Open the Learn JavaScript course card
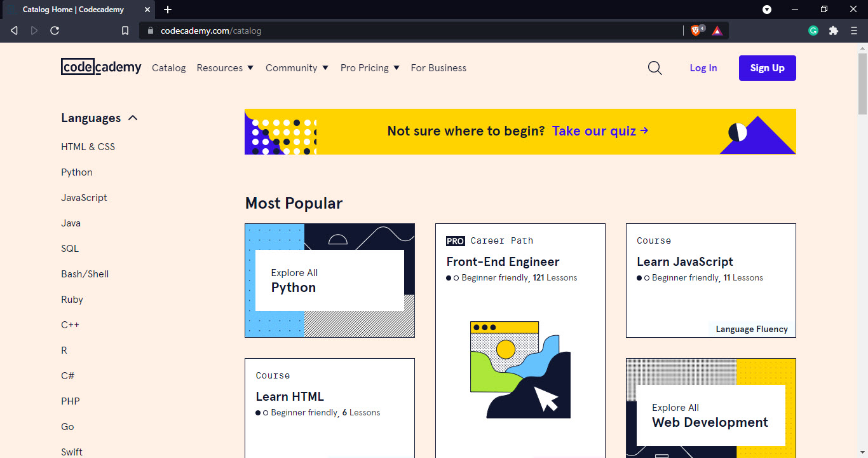 (711, 281)
